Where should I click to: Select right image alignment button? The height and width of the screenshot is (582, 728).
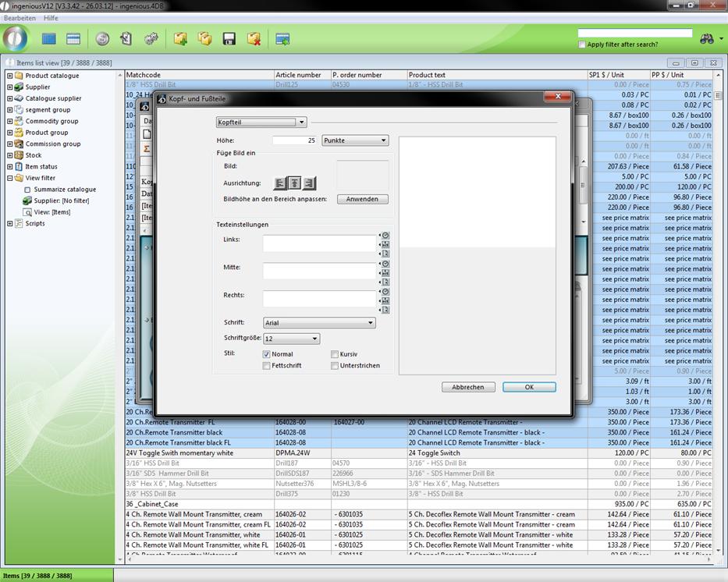point(309,183)
